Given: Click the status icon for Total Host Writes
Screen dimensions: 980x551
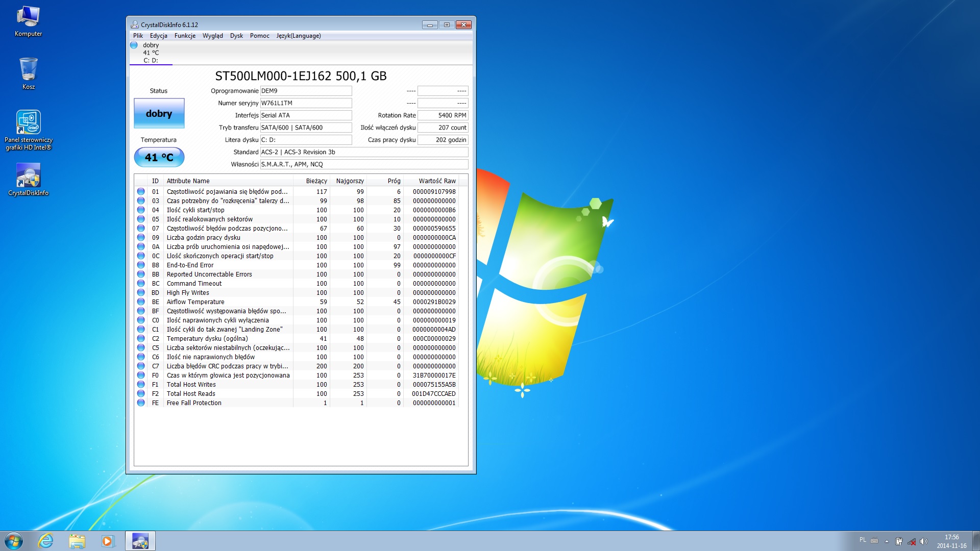Looking at the screenshot, I should pyautogui.click(x=141, y=384).
